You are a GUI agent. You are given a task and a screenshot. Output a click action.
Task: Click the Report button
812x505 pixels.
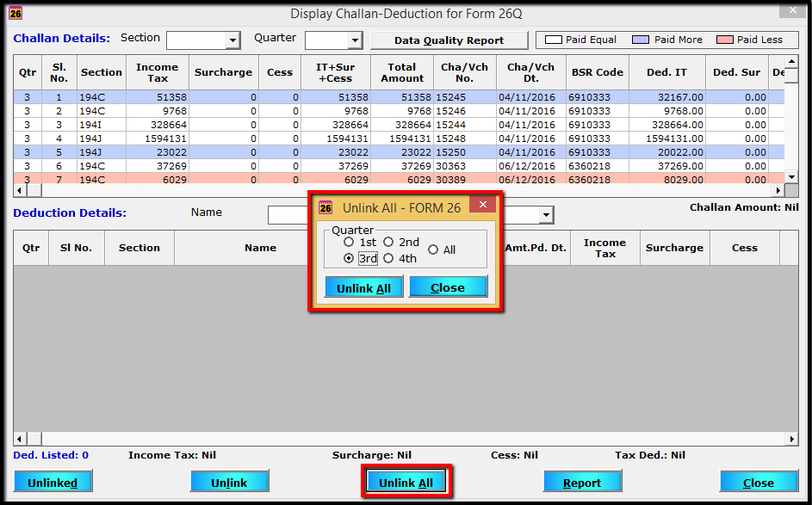click(x=582, y=483)
